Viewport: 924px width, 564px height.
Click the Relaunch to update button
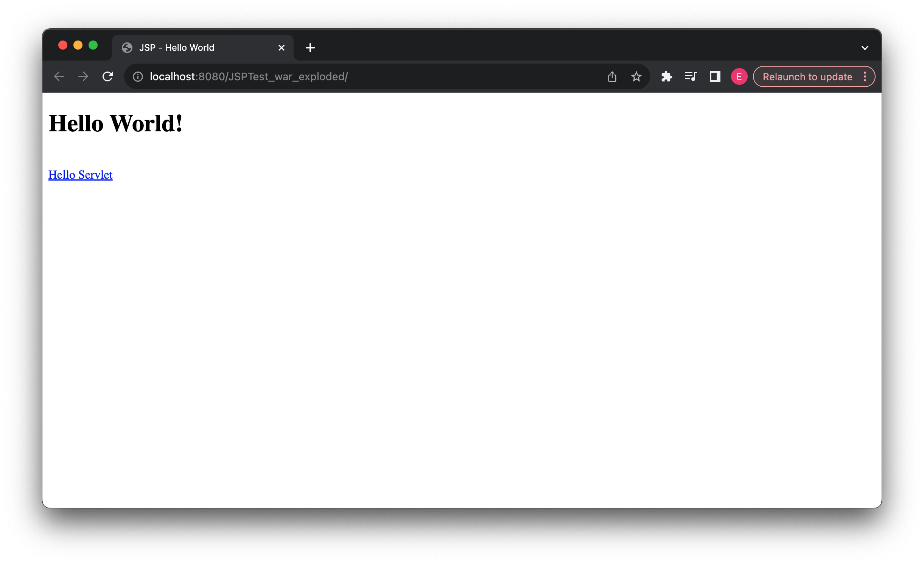[x=807, y=76]
